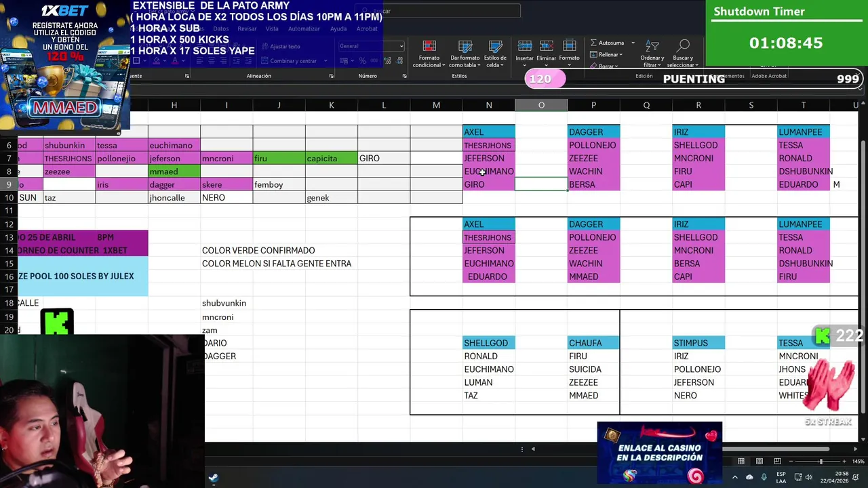The height and width of the screenshot is (488, 868).
Task: Open OneDrive cloud tray icon
Action: pos(749,477)
